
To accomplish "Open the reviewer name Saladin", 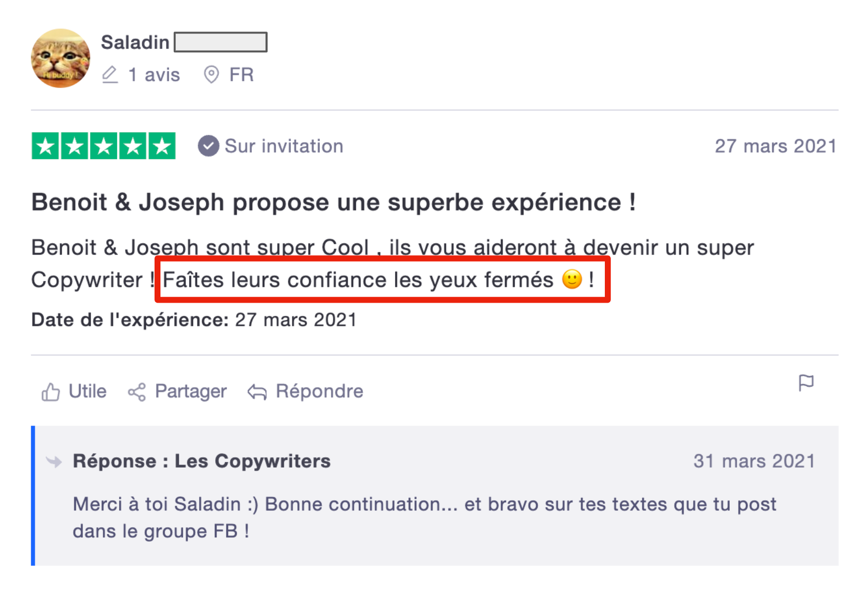I will [135, 42].
